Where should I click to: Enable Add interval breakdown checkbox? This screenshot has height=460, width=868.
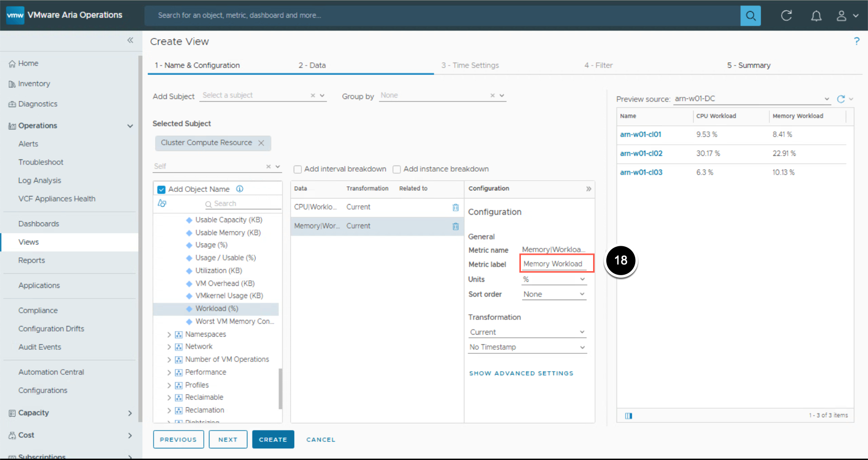[x=298, y=170]
